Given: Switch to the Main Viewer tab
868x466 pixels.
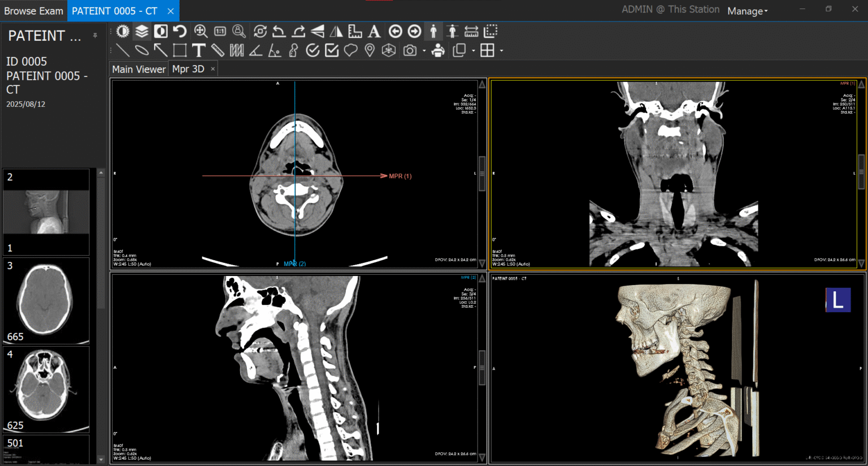Looking at the screenshot, I should tap(138, 68).
